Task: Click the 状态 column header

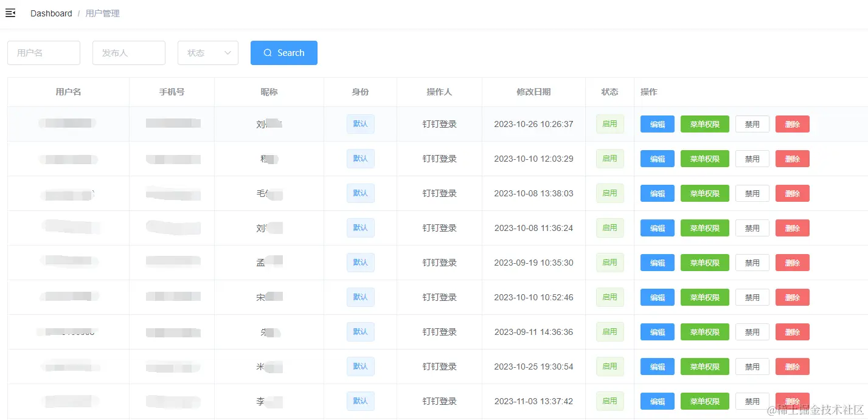Action: coord(609,92)
